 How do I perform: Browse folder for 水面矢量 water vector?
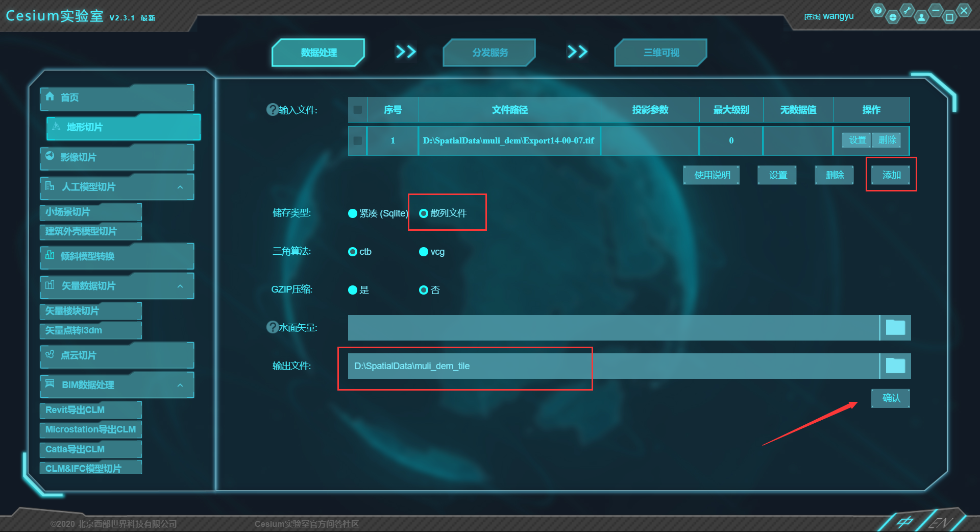(x=895, y=327)
